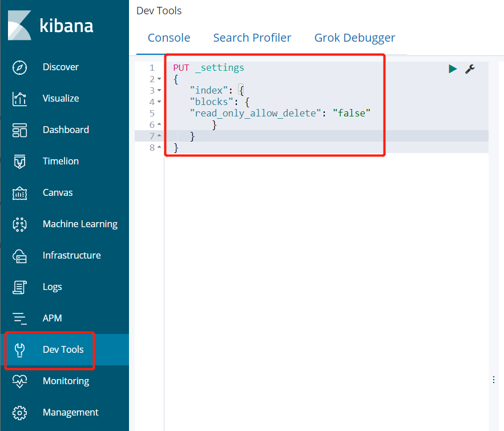Go to Visualize page

tap(61, 98)
